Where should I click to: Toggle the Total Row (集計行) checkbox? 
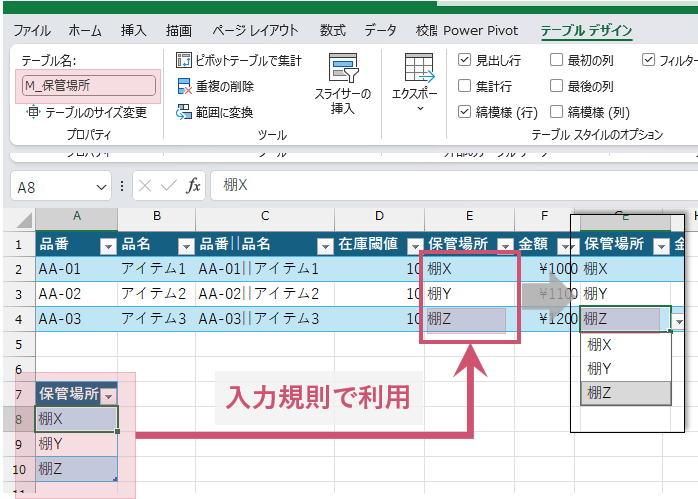(x=464, y=85)
